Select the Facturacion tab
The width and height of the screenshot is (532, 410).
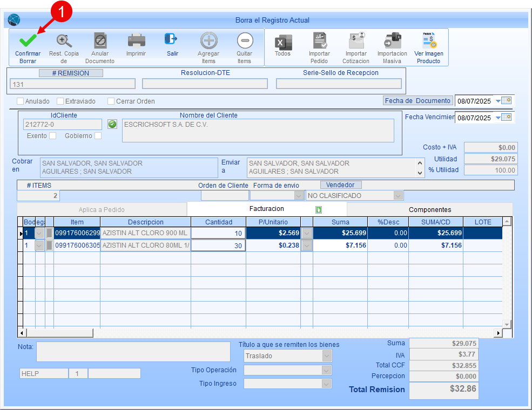pyautogui.click(x=266, y=209)
